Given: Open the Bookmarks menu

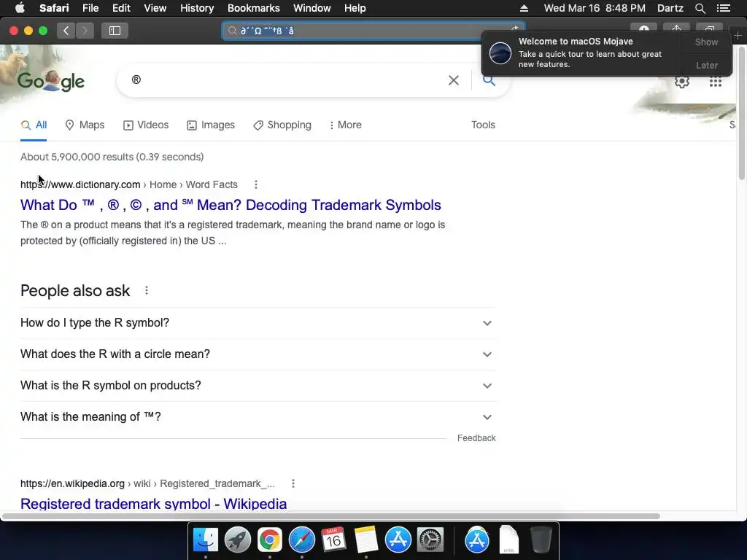Looking at the screenshot, I should (253, 8).
